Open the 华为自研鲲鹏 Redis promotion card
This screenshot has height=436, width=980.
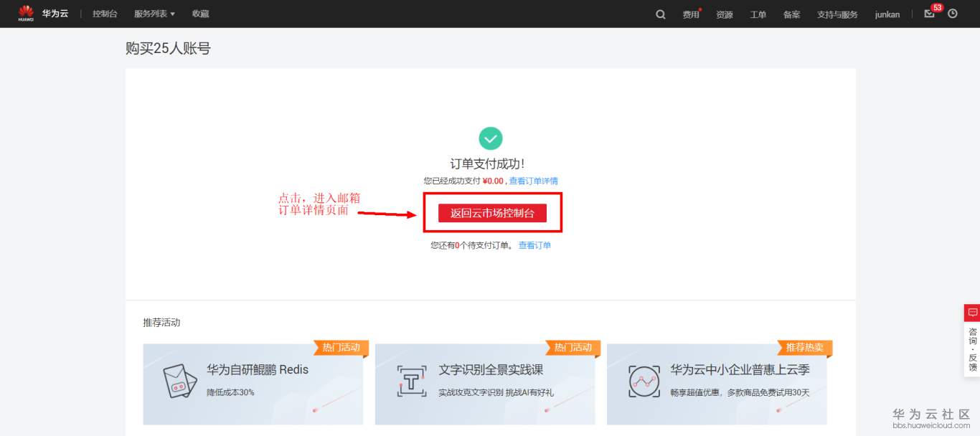[x=253, y=384]
